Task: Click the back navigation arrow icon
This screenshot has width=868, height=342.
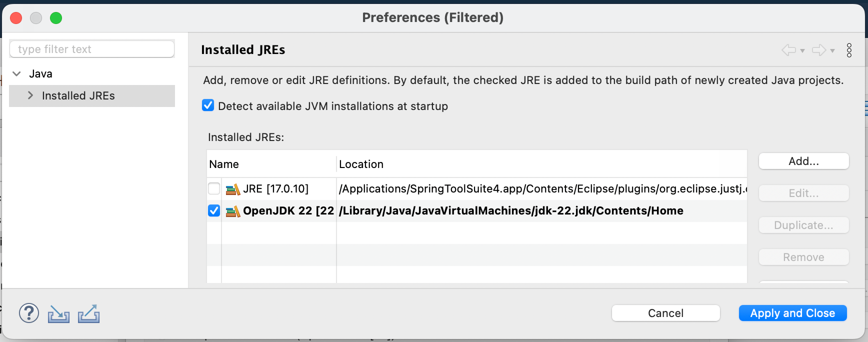Action: [789, 50]
